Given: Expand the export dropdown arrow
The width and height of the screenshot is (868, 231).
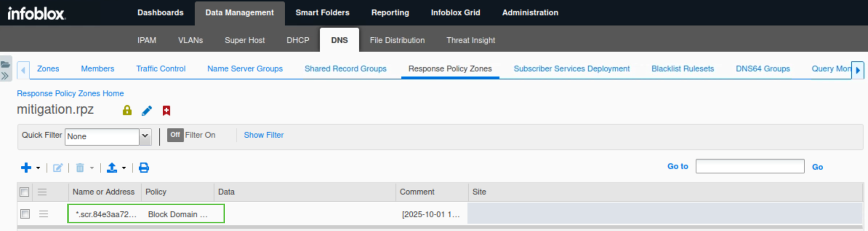Looking at the screenshot, I should [124, 168].
